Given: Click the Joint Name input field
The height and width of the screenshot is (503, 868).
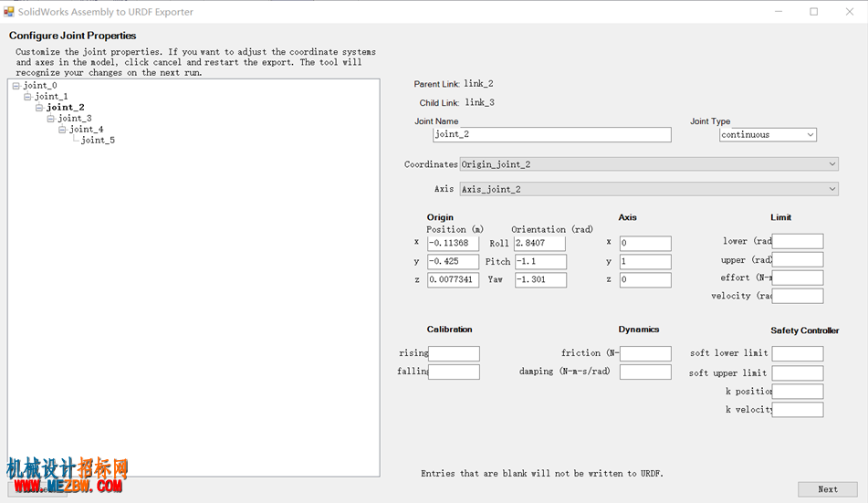Looking at the screenshot, I should point(552,134).
